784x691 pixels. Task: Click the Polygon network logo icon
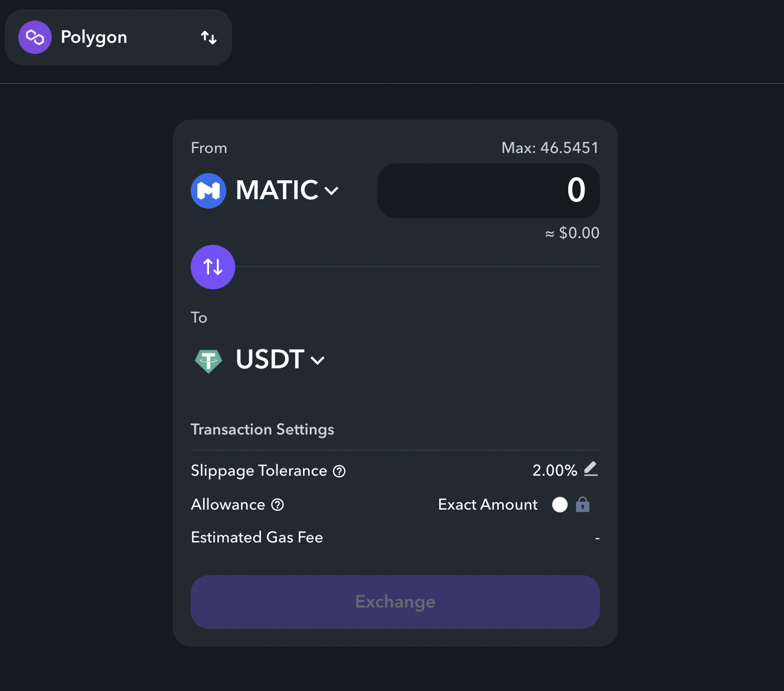[34, 37]
